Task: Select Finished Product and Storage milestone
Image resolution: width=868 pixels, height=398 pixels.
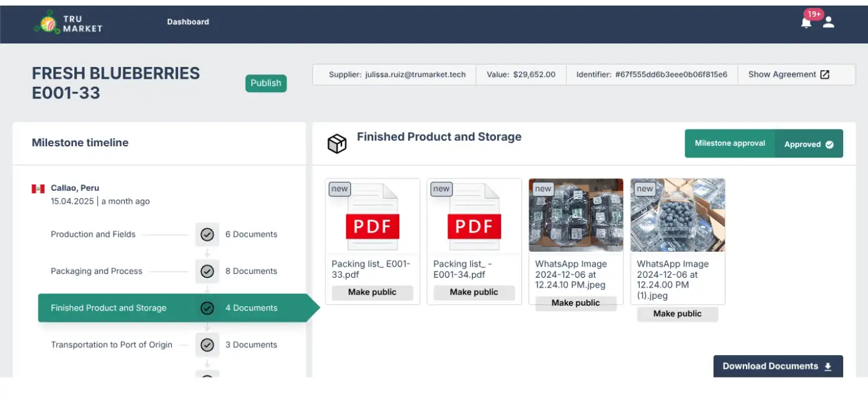Action: 108,308
